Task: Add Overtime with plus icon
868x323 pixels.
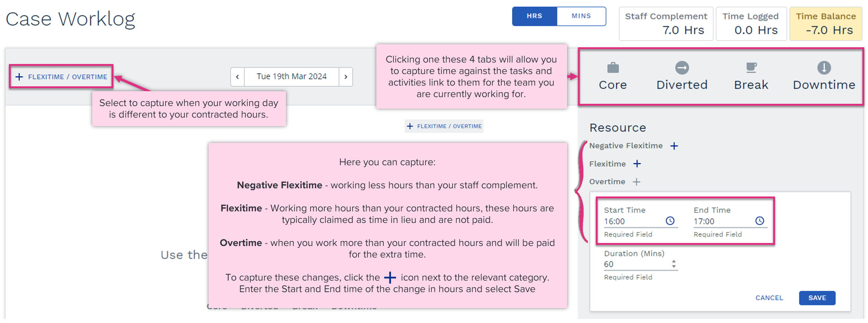Action: click(637, 182)
